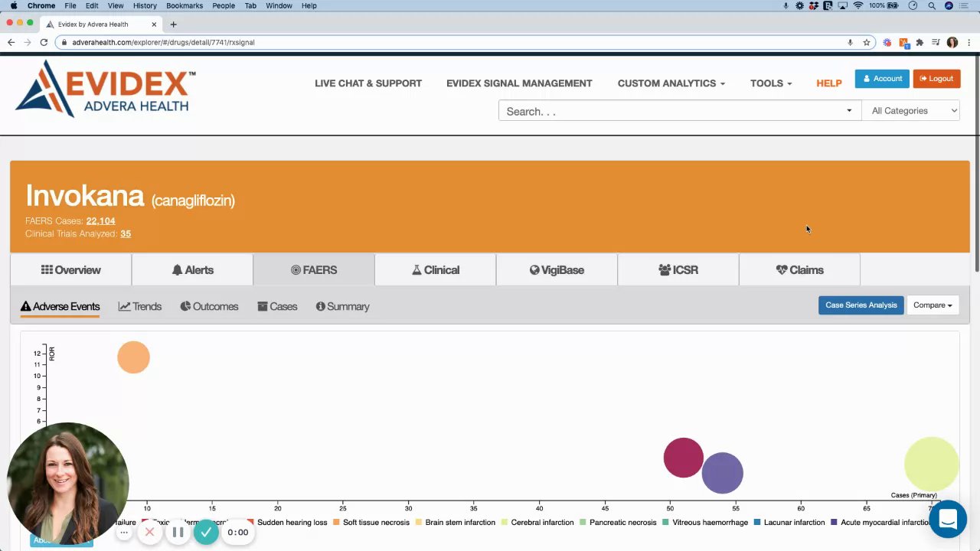Click the Chrome address bar URL
Viewport: 980px width, 551px height.
[163, 42]
